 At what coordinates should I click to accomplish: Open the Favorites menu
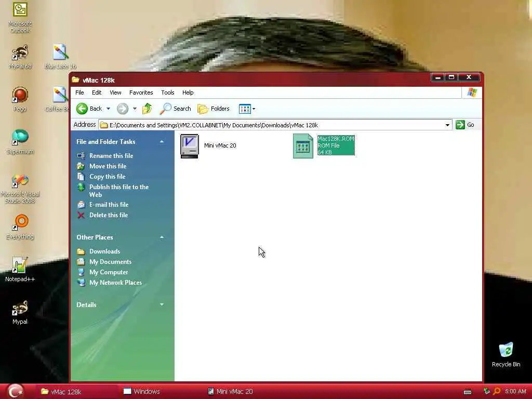coord(141,92)
